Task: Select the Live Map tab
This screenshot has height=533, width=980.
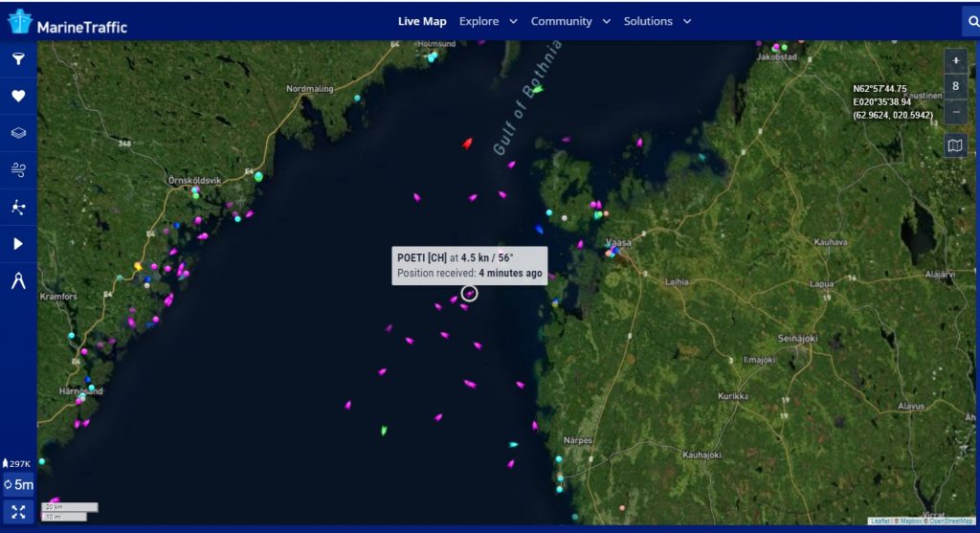Action: (422, 21)
